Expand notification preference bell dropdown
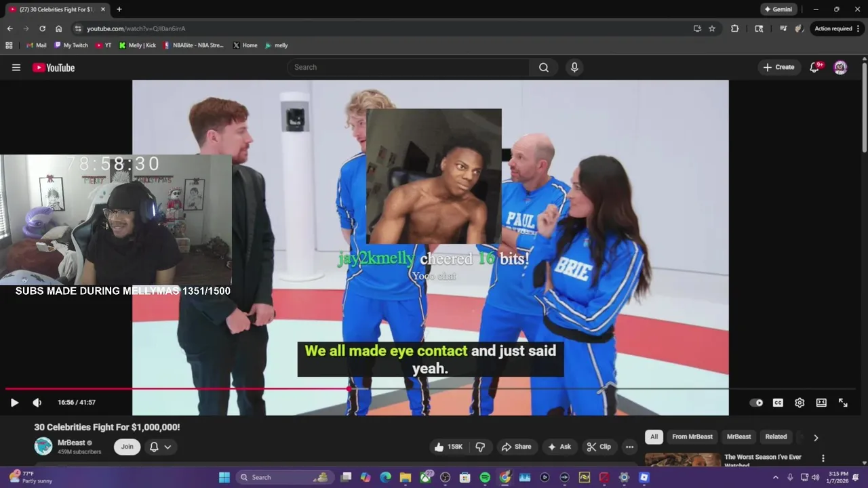The width and height of the screenshot is (868, 488). 161,447
